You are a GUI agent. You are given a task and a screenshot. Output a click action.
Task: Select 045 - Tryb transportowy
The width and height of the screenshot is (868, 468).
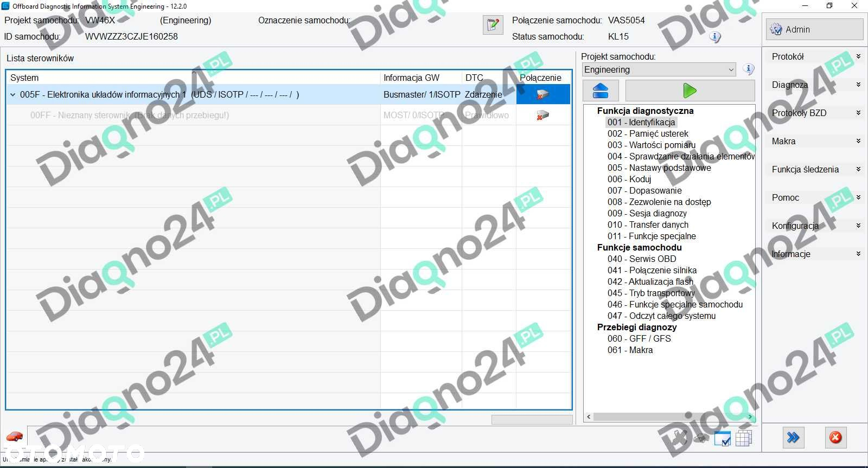pos(651,293)
